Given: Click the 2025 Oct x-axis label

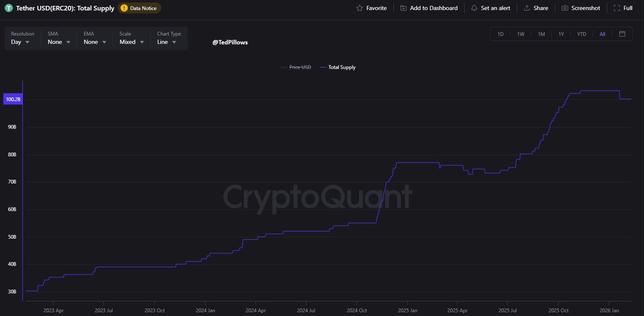Looking at the screenshot, I should click(559, 310).
